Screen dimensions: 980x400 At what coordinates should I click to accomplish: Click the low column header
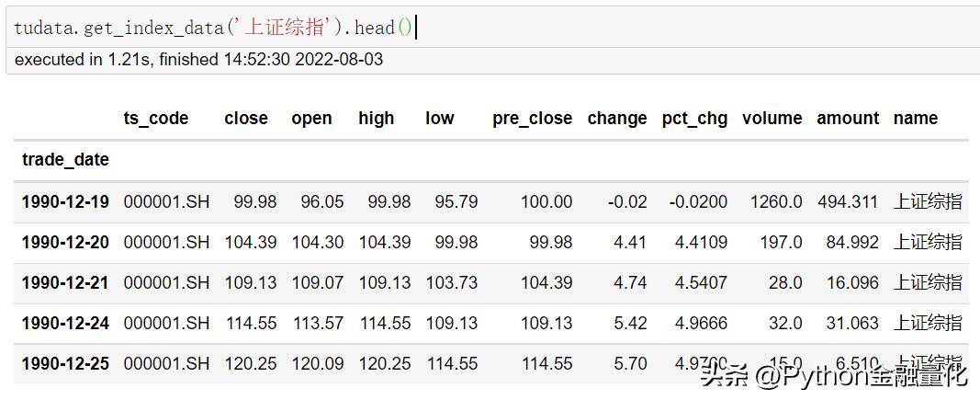439,119
